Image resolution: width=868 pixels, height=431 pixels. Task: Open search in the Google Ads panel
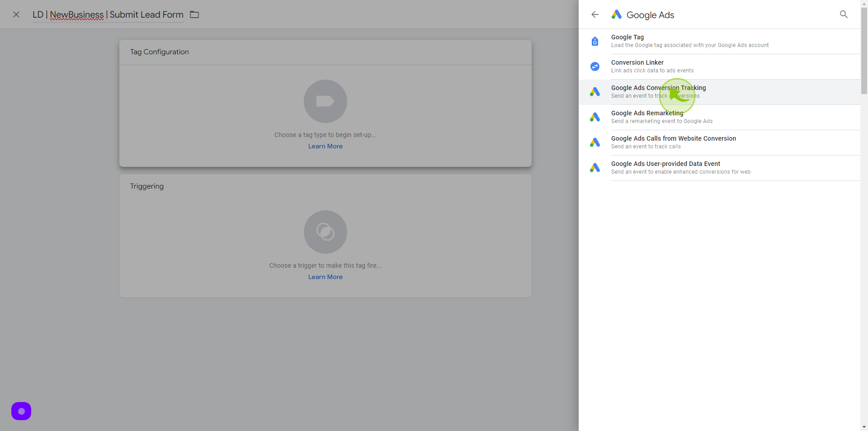pos(844,14)
